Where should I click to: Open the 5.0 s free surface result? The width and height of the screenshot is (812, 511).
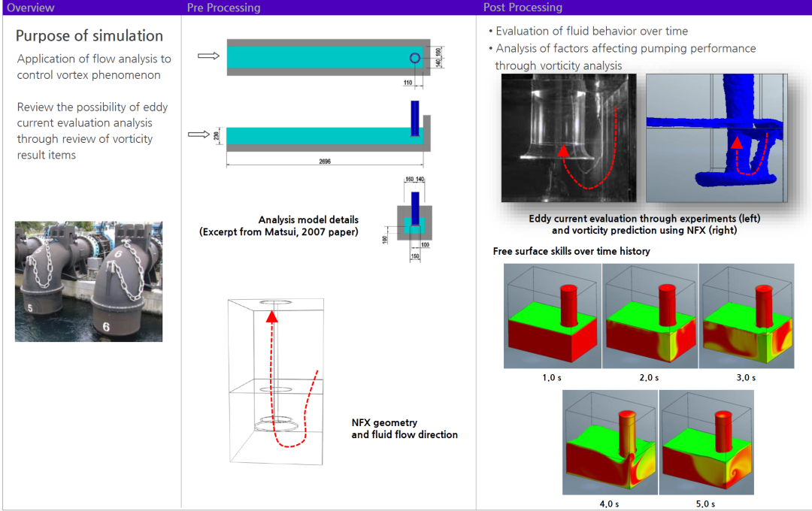point(706,443)
